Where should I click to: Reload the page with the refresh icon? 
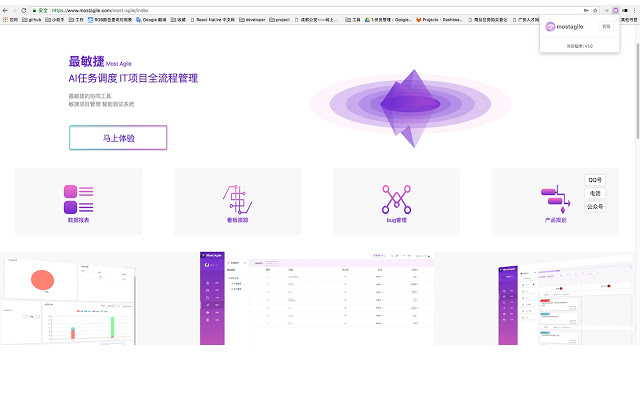pyautogui.click(x=24, y=10)
